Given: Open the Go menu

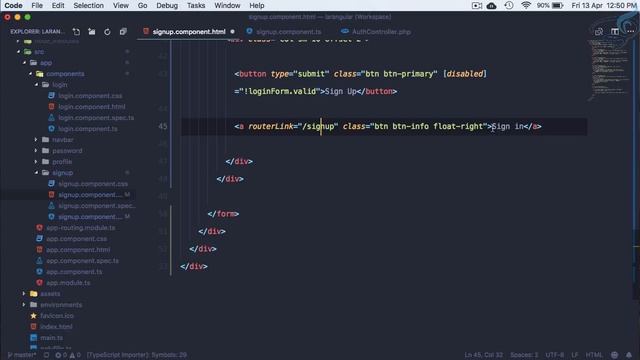Looking at the screenshot, I should point(142,5).
